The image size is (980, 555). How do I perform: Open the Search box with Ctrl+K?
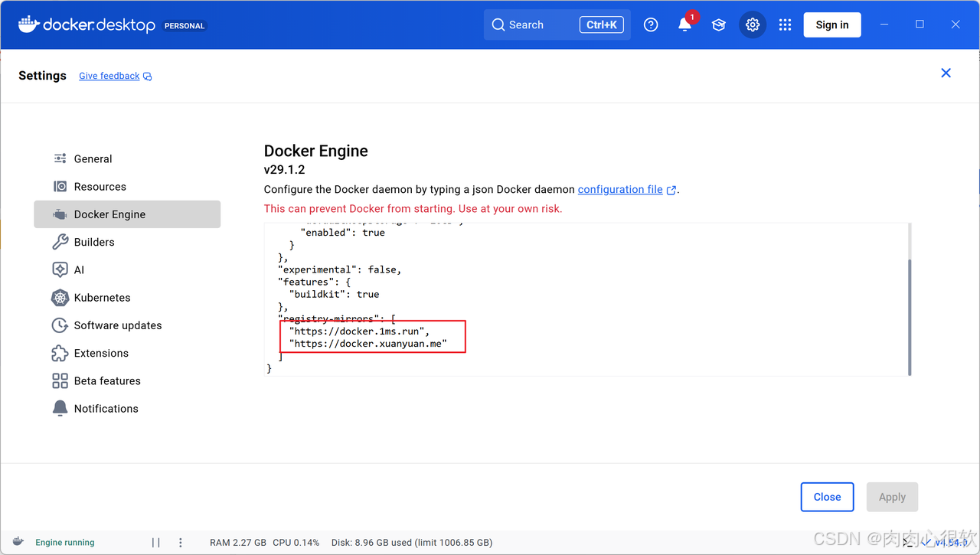(557, 24)
